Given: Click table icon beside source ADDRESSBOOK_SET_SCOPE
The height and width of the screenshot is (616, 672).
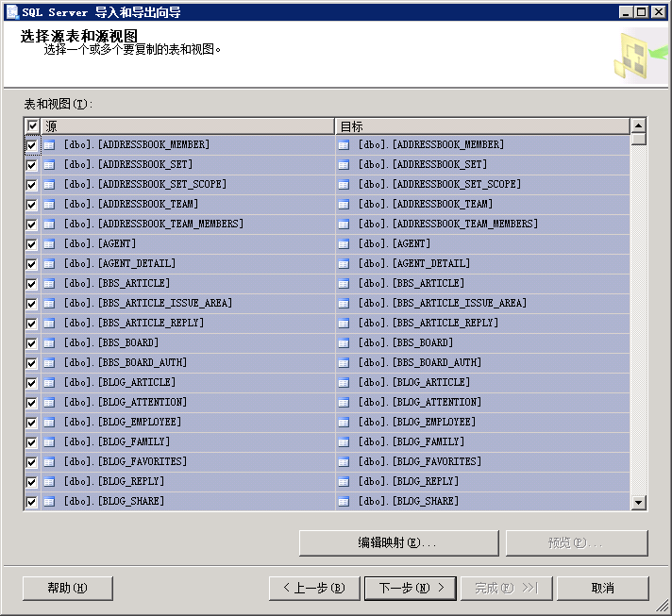Looking at the screenshot, I should (49, 185).
